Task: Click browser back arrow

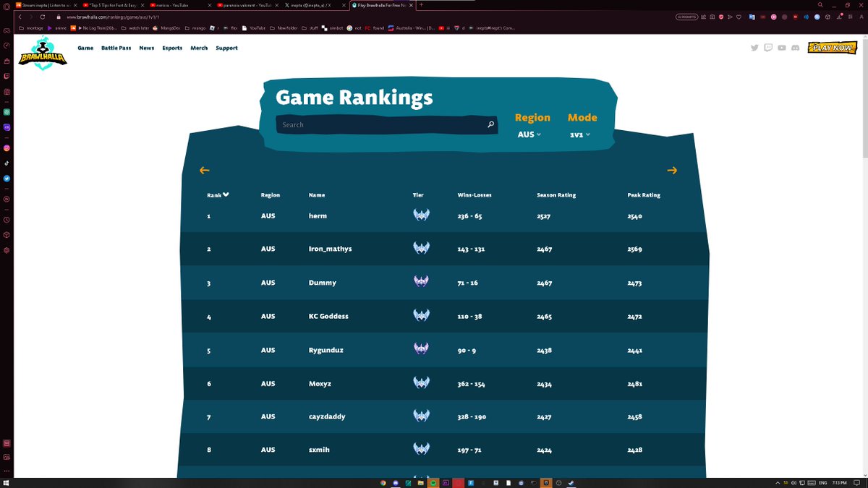Action: [20, 16]
